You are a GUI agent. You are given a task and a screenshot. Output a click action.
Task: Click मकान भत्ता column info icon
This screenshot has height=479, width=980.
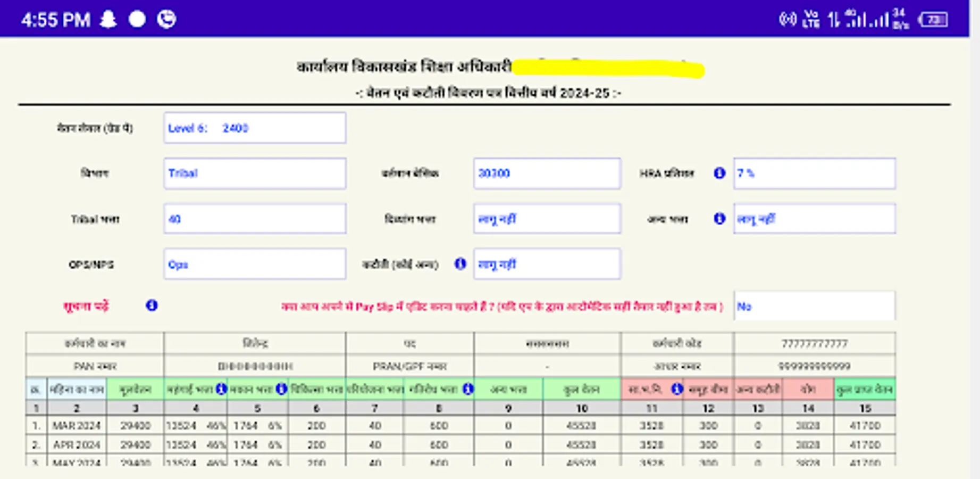coord(282,389)
